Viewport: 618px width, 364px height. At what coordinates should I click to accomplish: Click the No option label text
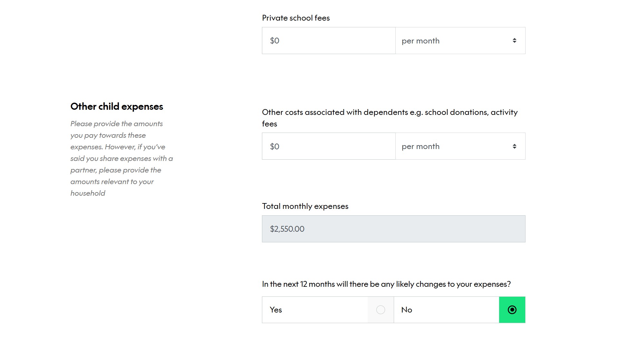click(x=407, y=310)
